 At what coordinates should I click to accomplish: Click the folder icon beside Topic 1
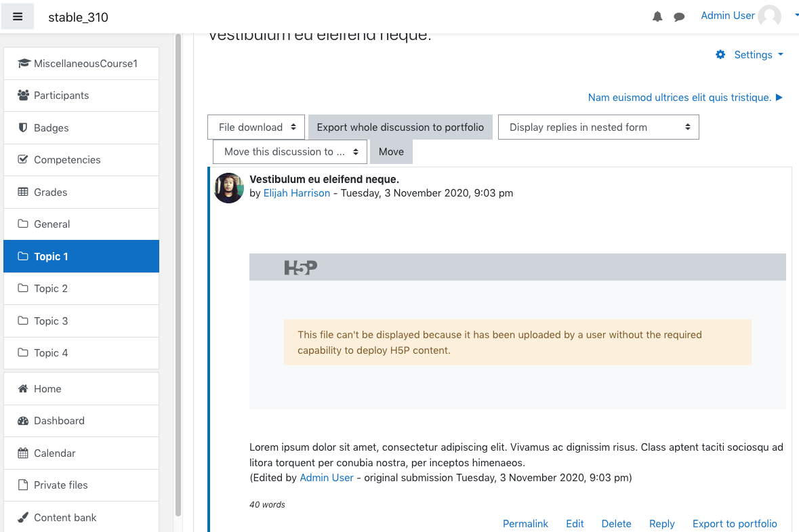pos(23,255)
